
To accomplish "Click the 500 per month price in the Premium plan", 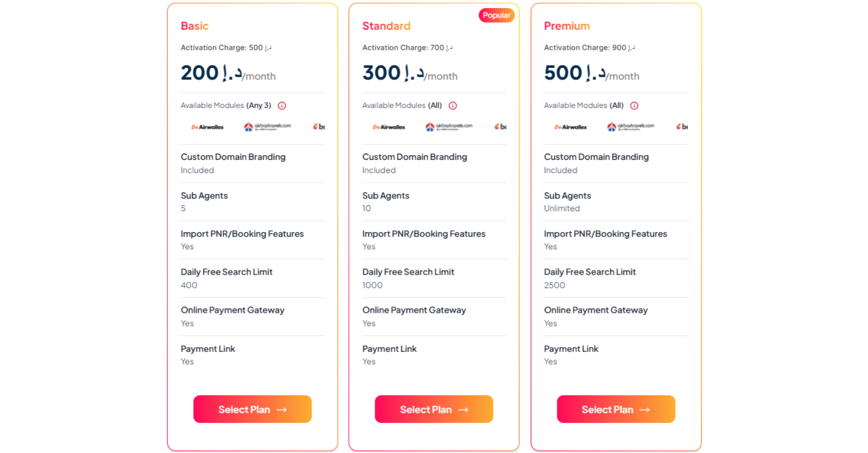I will click(592, 73).
